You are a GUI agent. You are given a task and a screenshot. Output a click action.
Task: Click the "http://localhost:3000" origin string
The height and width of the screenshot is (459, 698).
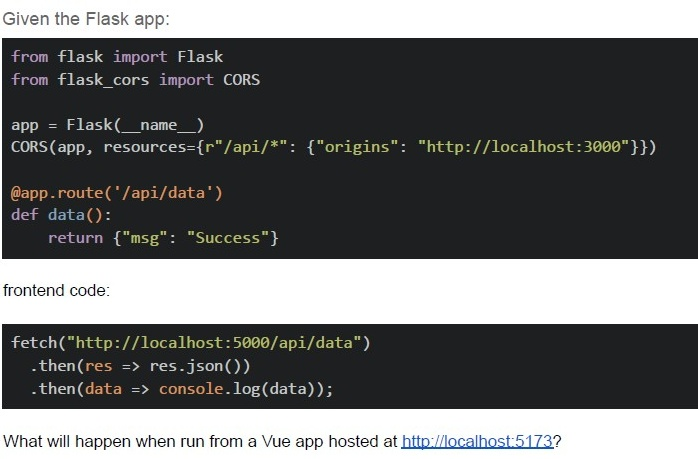[524, 146]
